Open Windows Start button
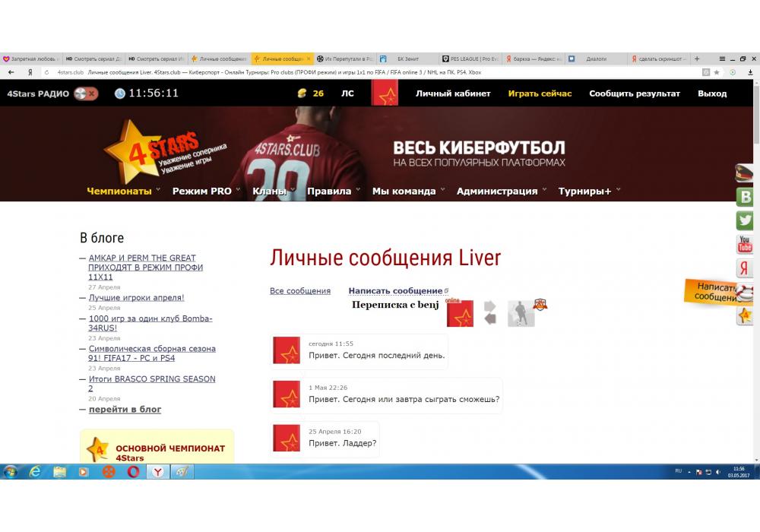 pyautogui.click(x=10, y=471)
